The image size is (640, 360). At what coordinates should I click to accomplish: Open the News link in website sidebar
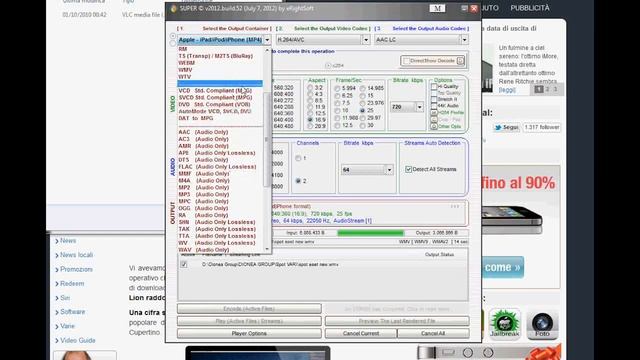68,241
